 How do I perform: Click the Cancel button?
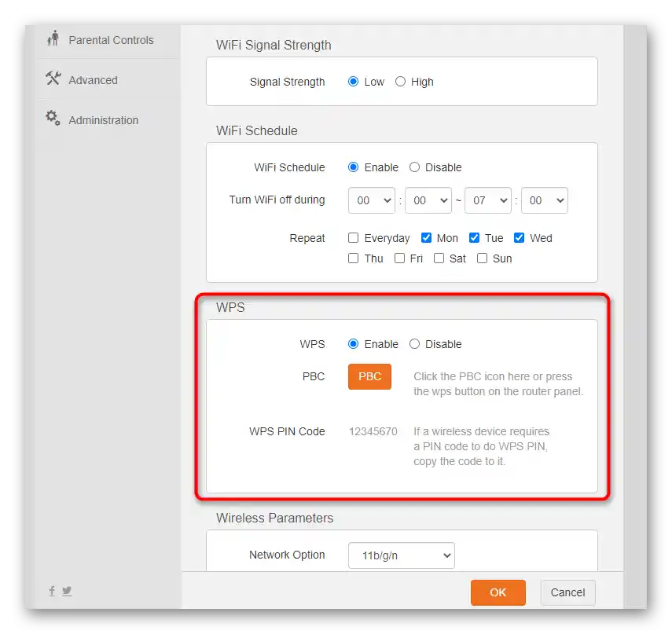click(x=567, y=592)
